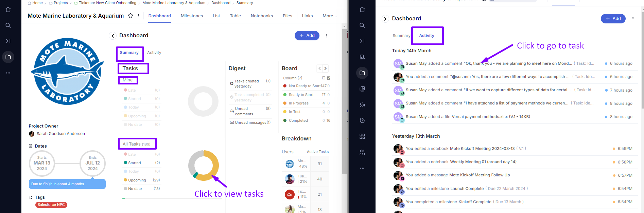
Task: Open Projects breadcrumb link
Action: pyautogui.click(x=61, y=3)
